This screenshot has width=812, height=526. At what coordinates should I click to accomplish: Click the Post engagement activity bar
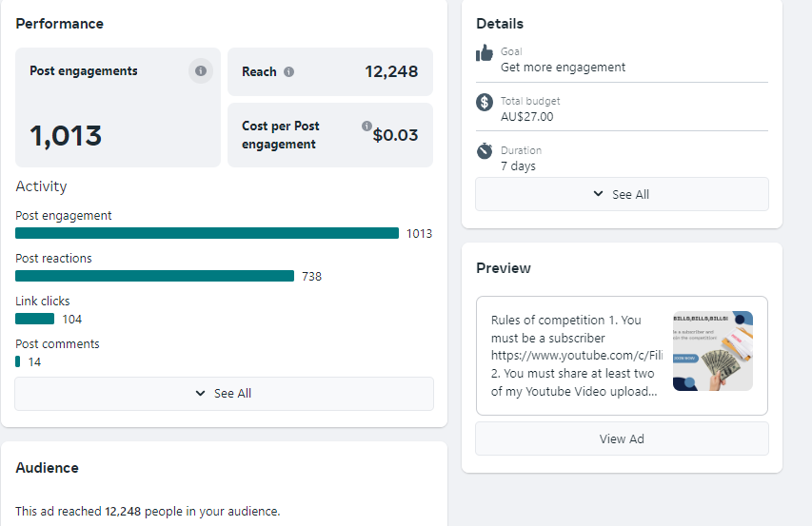click(x=207, y=233)
